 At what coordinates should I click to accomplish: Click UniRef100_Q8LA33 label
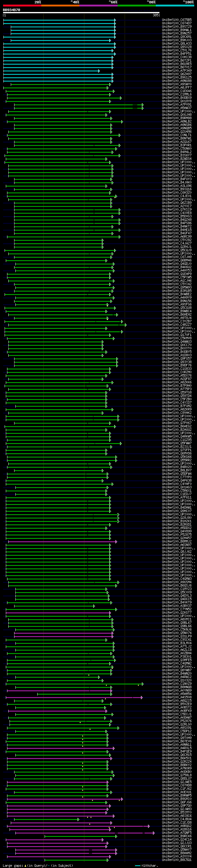177,43
